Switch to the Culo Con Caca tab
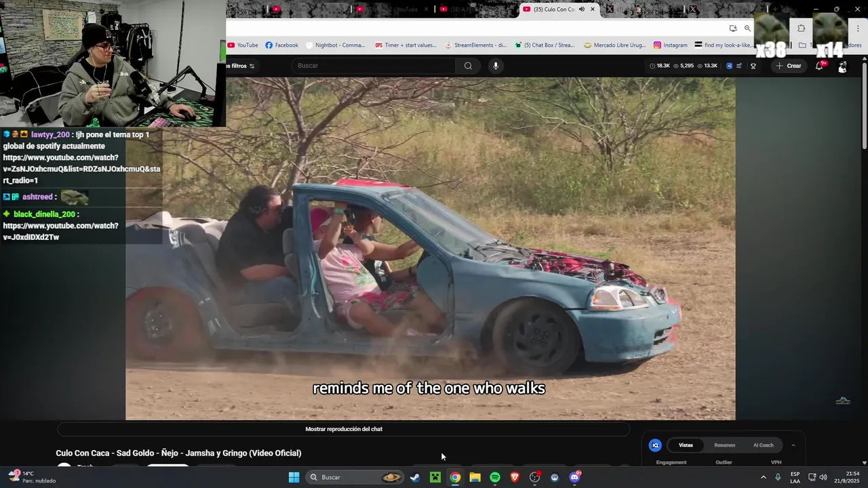This screenshot has width=868, height=488. point(553,9)
